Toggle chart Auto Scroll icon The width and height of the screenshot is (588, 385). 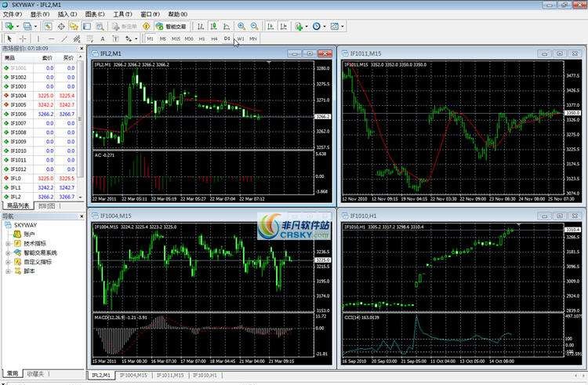[270, 26]
